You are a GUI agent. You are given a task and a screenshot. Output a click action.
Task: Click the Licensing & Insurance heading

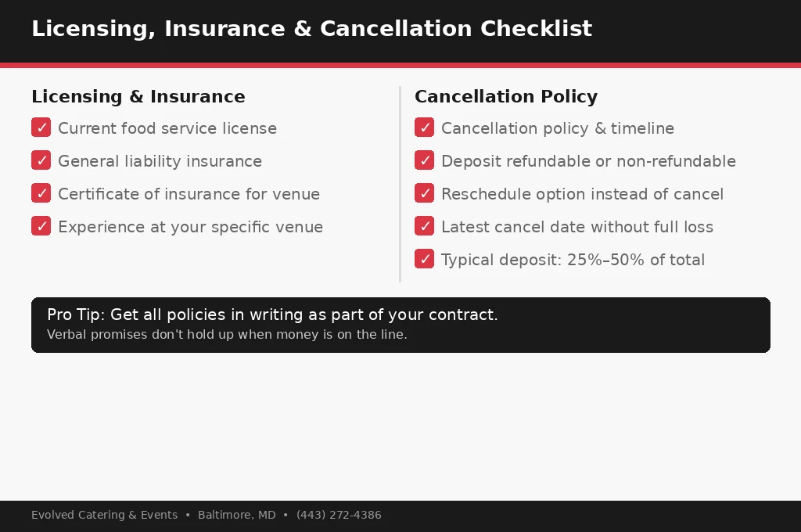tap(138, 96)
